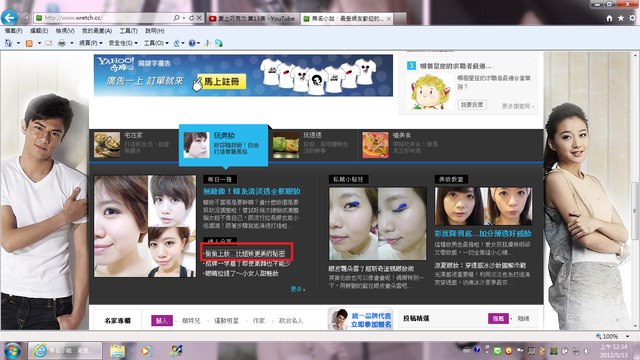Open the 檢視(V) menu
Viewport: 640px width, 360px height.
click(x=65, y=31)
